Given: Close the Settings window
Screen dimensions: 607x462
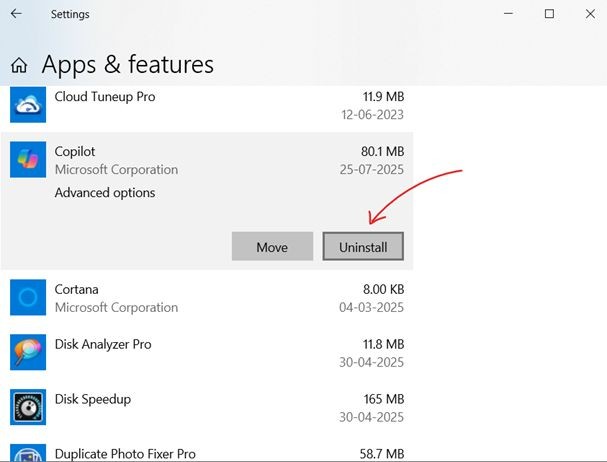Looking at the screenshot, I should [x=590, y=14].
